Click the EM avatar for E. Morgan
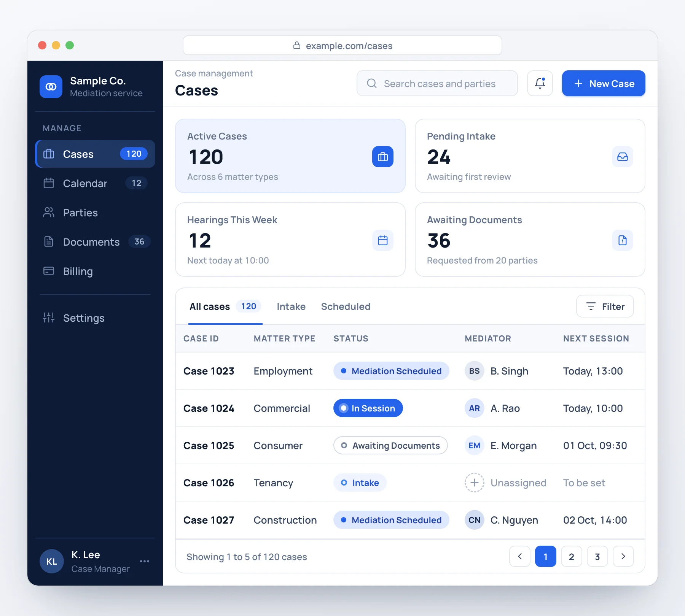The height and width of the screenshot is (616, 685). pyautogui.click(x=474, y=445)
